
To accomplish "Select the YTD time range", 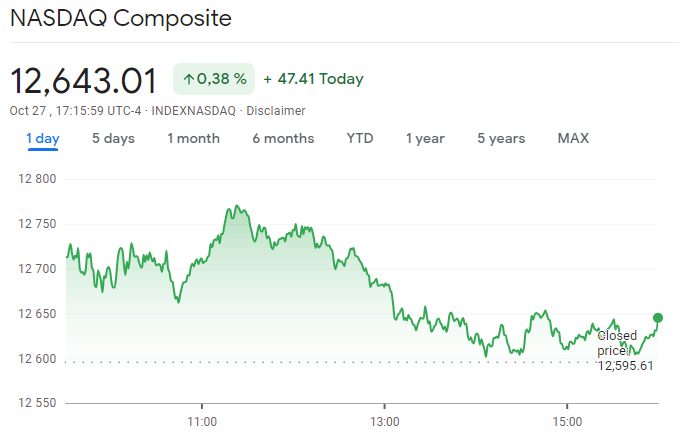I will click(360, 138).
